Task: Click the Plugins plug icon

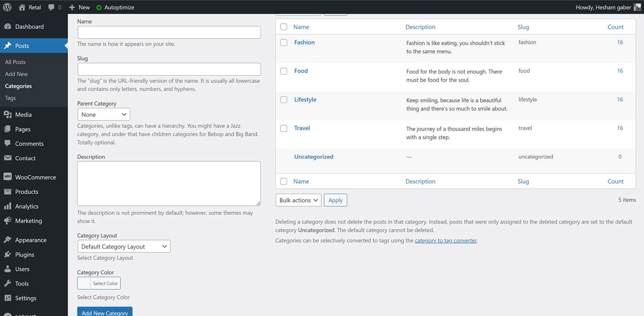Action: 8,254
